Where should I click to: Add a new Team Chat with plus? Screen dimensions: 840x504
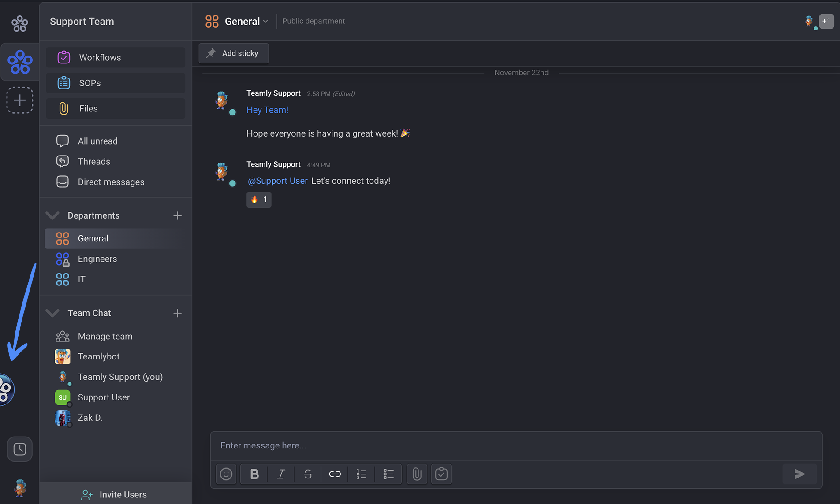[x=177, y=313]
